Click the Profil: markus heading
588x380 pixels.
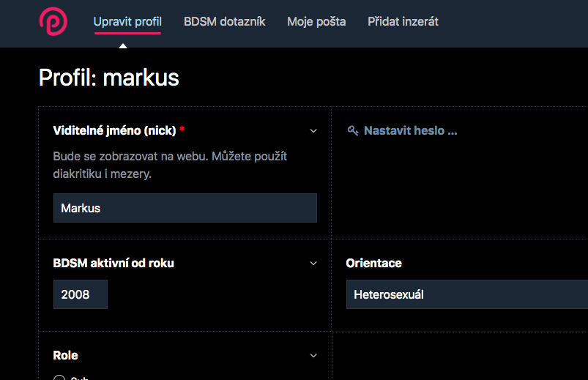click(109, 78)
